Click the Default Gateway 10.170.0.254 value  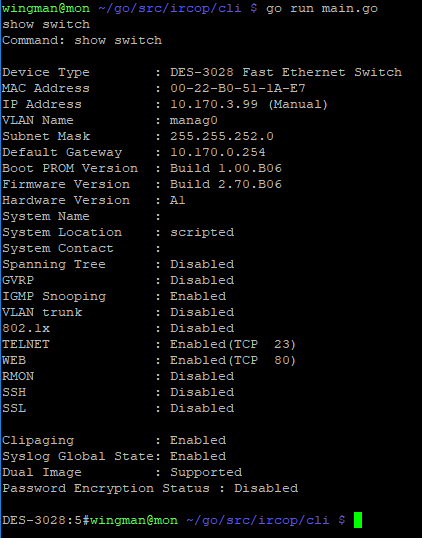tap(218, 152)
